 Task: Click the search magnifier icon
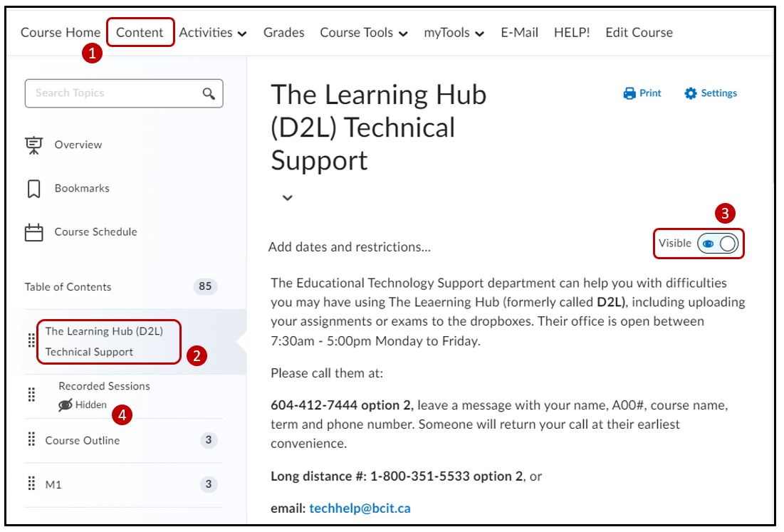pos(209,93)
